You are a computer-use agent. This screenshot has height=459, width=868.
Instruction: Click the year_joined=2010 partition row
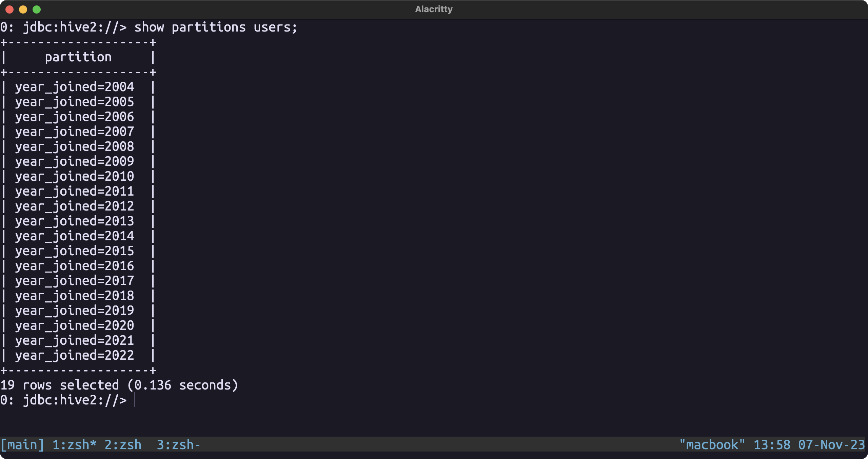[x=75, y=177]
